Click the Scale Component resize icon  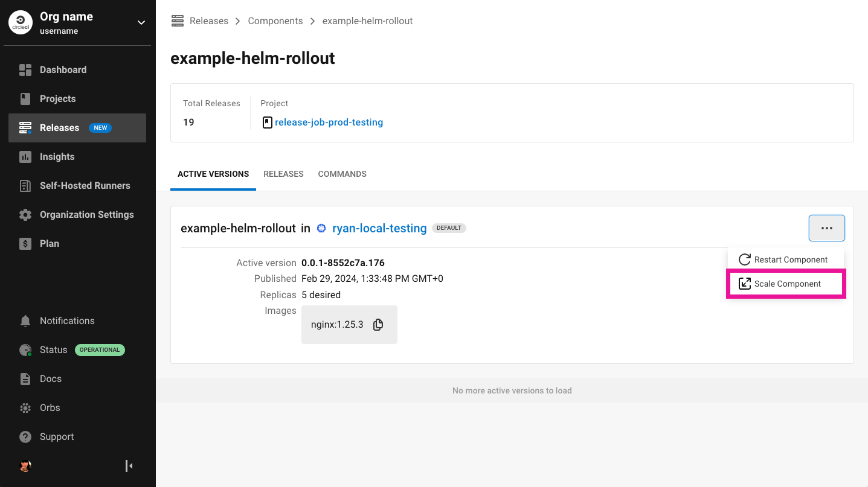click(745, 284)
